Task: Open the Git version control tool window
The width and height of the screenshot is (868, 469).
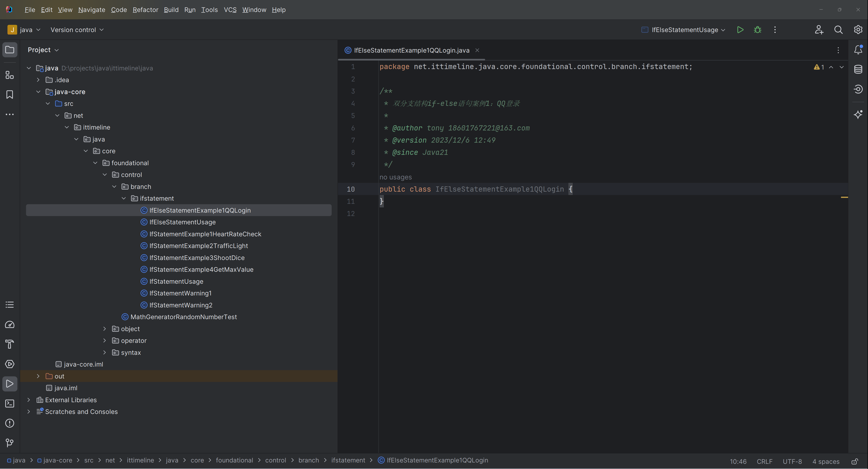Action: pyautogui.click(x=10, y=443)
